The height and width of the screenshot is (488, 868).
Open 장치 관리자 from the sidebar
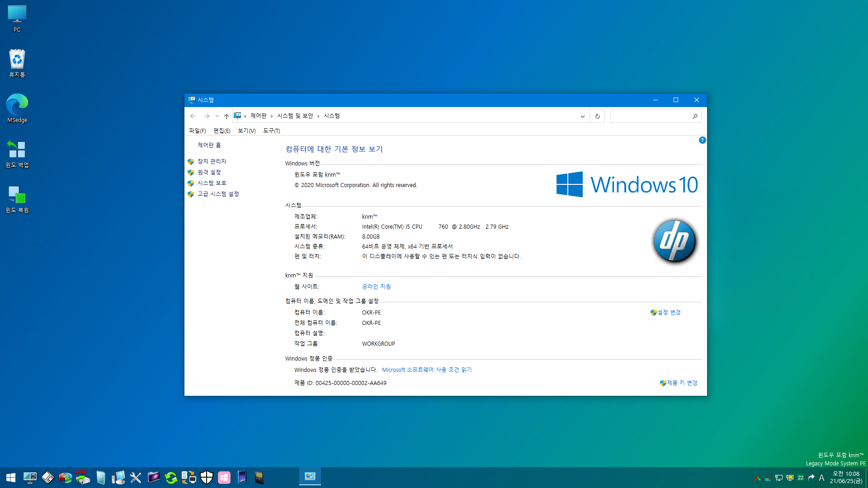(212, 161)
